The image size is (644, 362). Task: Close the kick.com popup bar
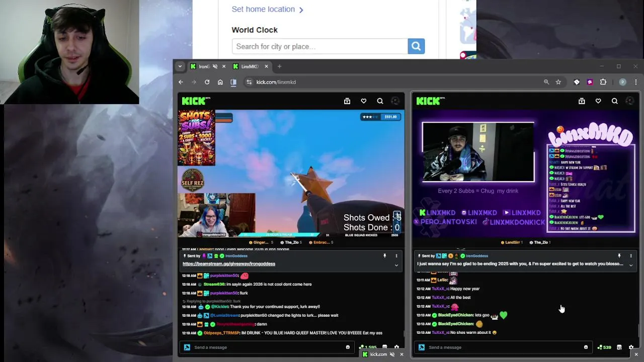click(x=401, y=354)
